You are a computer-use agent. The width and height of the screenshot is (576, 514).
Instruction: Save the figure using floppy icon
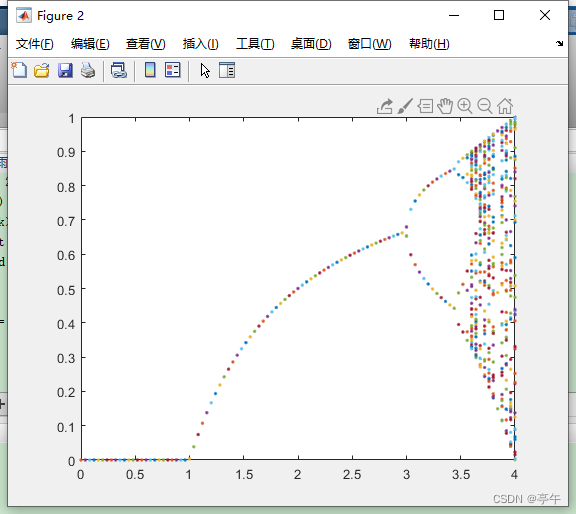(65, 70)
